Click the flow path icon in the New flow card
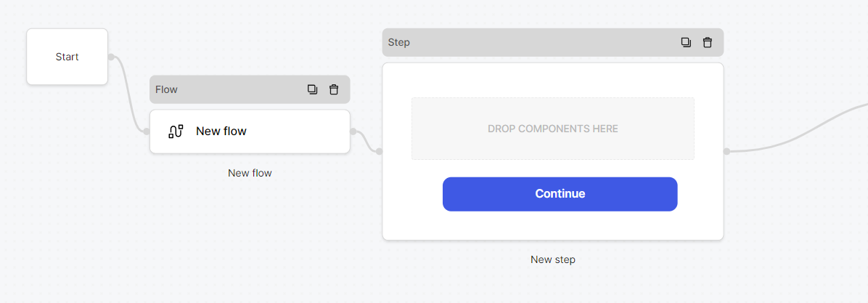 point(176,132)
